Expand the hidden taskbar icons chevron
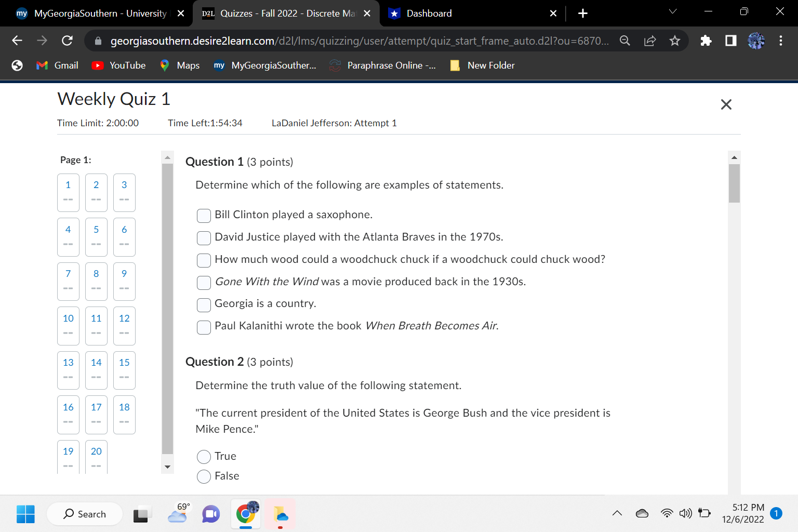The width and height of the screenshot is (798, 532). [617, 513]
